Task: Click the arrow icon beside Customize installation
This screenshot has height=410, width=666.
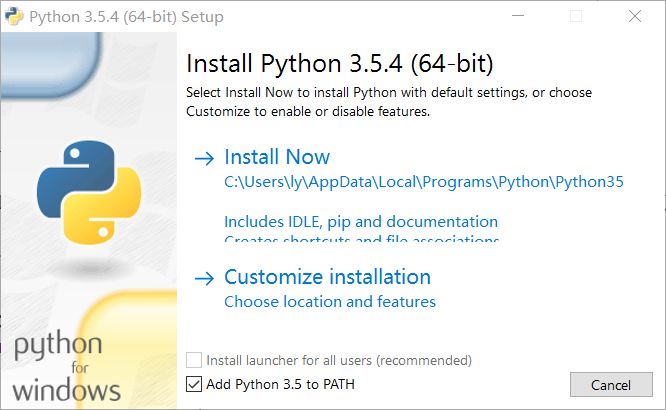Action: tap(204, 278)
